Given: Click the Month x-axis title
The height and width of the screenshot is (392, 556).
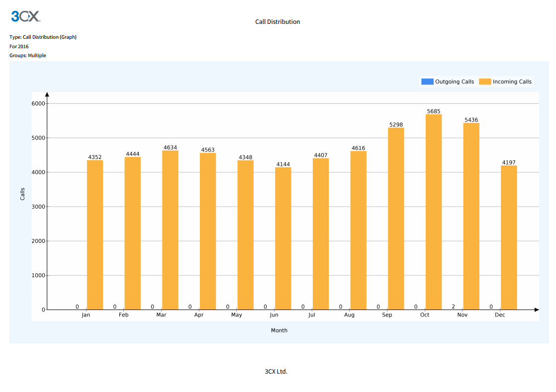Looking at the screenshot, I should [279, 330].
